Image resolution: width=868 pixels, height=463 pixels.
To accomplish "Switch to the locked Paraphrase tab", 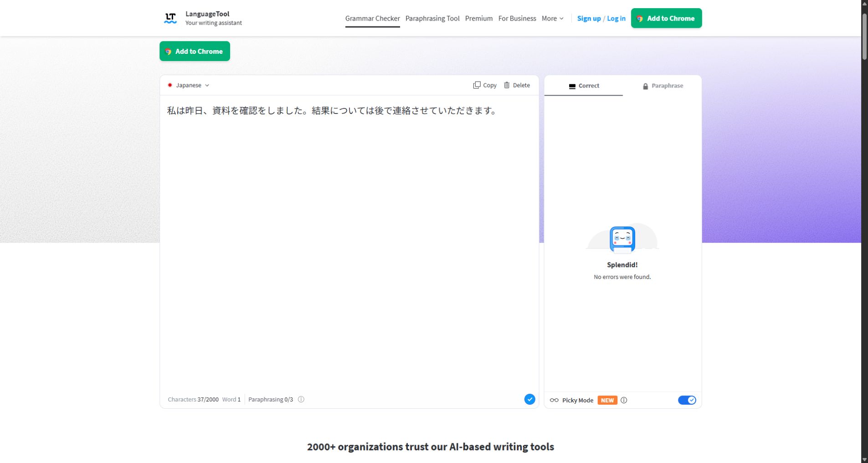I will 663,86.
